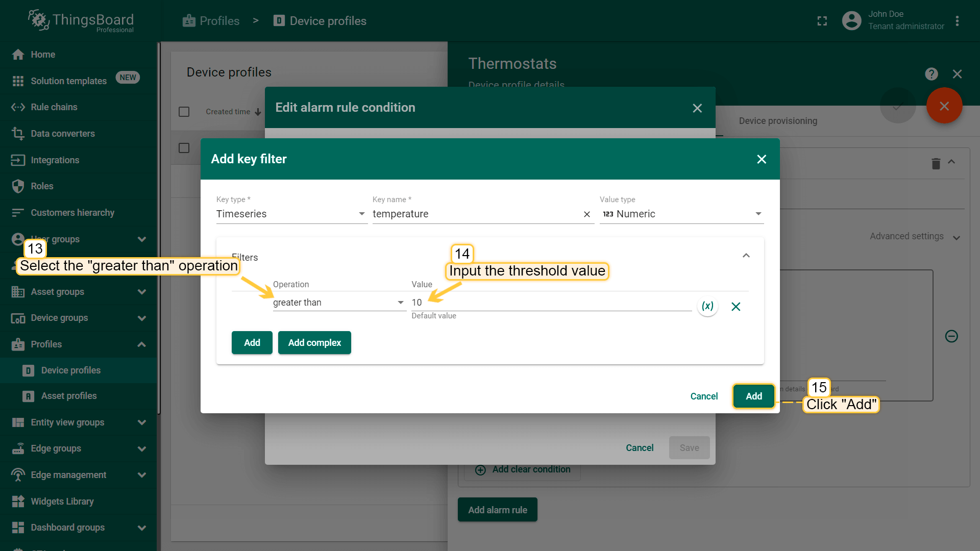Expand Device groups chevron
Image resolution: width=980 pixels, height=551 pixels.
coord(142,318)
